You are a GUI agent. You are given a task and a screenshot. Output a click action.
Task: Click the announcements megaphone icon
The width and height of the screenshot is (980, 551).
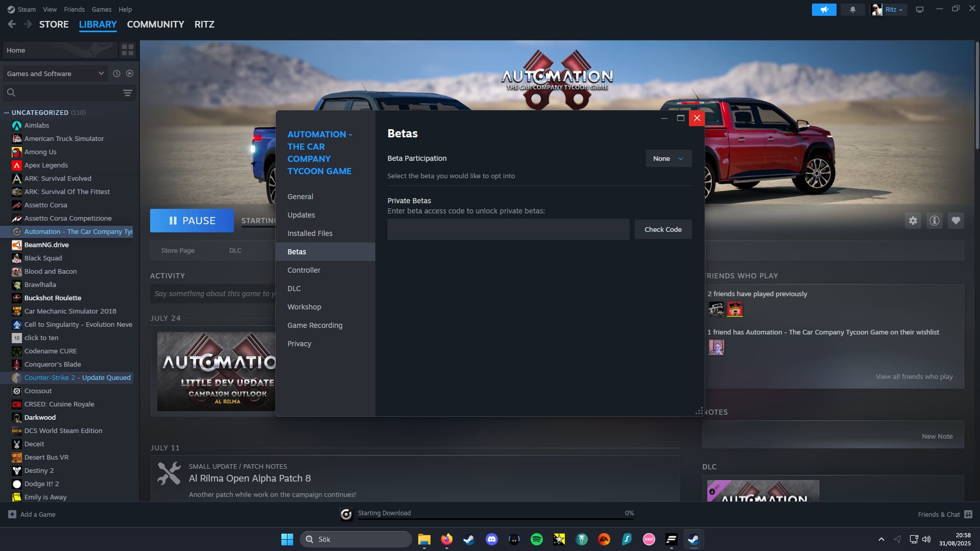(x=824, y=10)
